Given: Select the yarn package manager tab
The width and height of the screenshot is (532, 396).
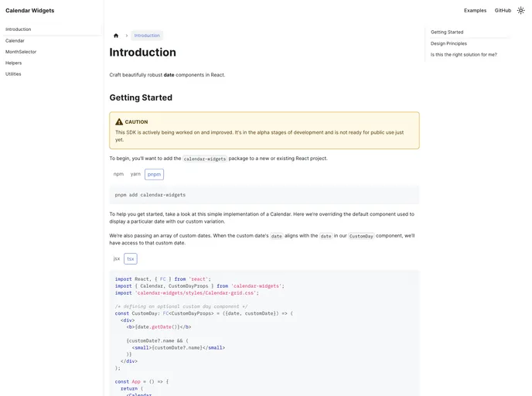Looking at the screenshot, I should [135, 174].
